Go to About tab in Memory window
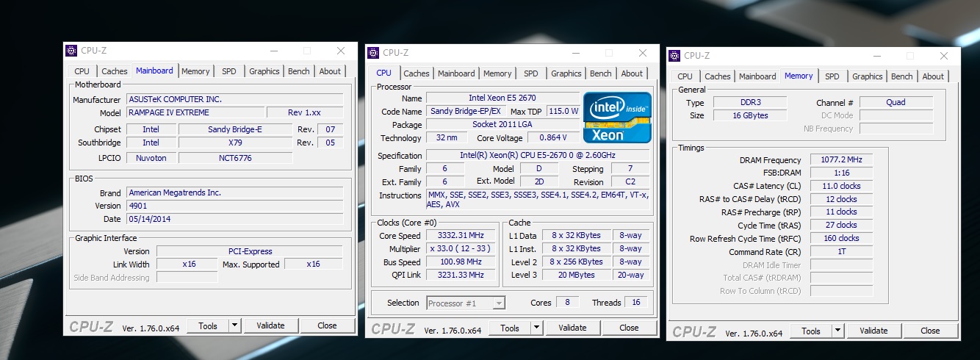The width and height of the screenshot is (980, 360). click(933, 76)
